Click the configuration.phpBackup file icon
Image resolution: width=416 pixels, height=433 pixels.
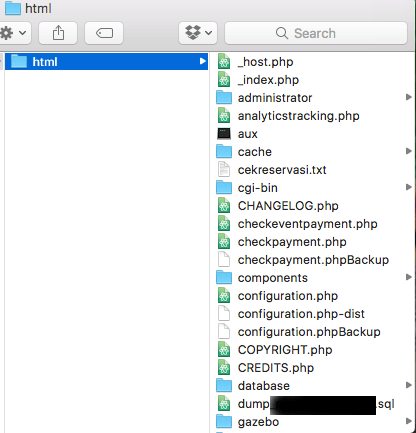click(224, 331)
